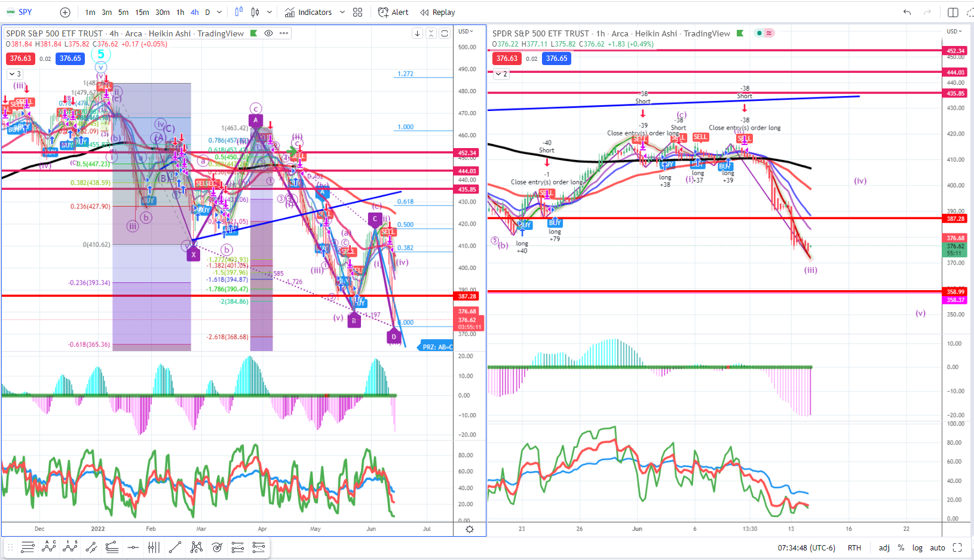Toggle auto scale mode
Screen dimensions: 974x560
point(938,547)
